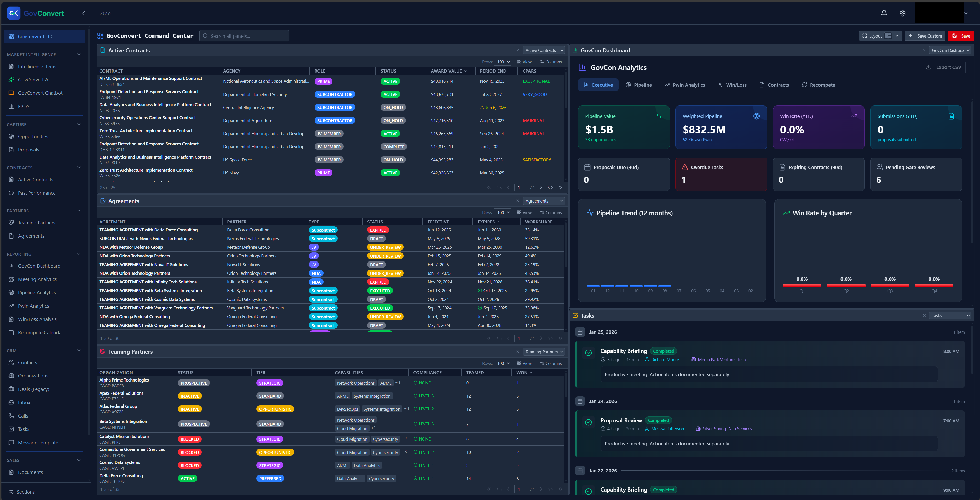Switch to the Pipeline analytics tab
The height and width of the screenshot is (500, 980).
tap(639, 85)
